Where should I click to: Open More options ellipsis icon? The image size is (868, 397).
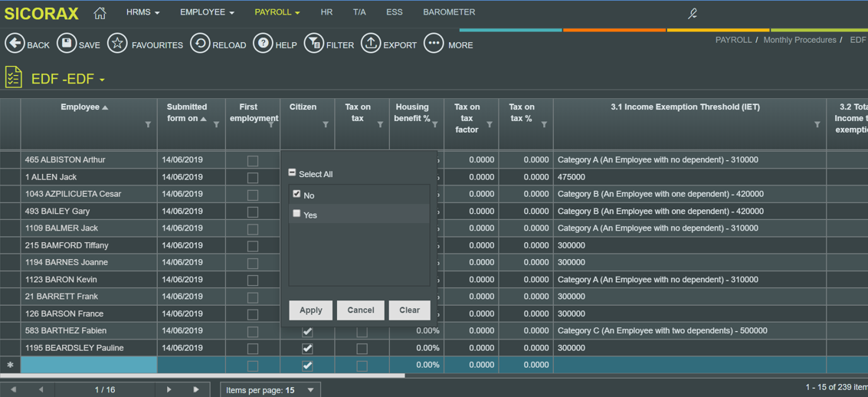[x=434, y=44]
